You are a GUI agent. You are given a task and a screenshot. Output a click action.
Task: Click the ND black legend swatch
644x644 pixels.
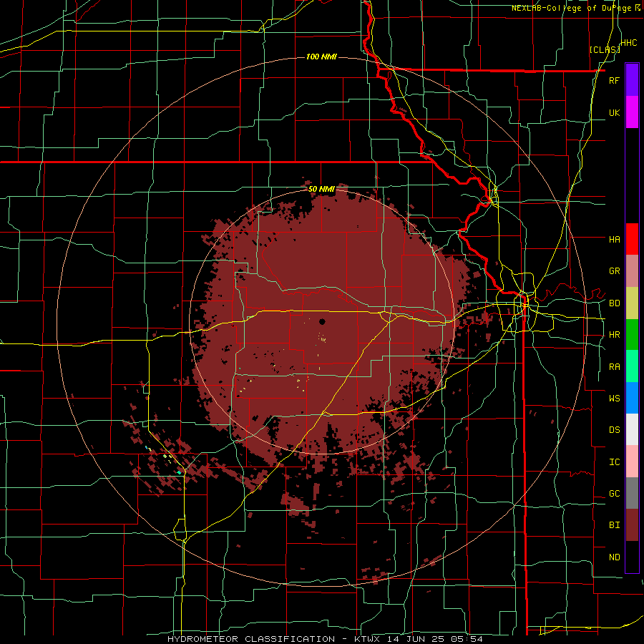[632, 557]
